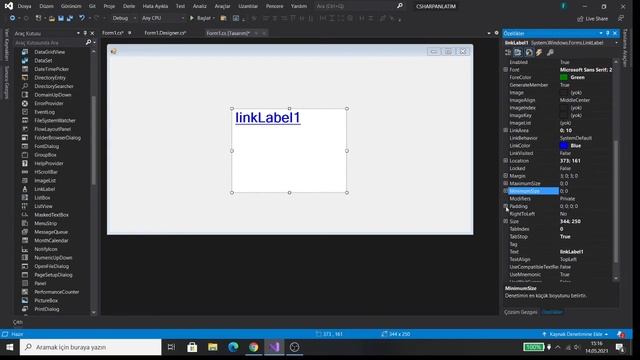Switch to the Form1.cs code tab
Screen dimensions: 640x360
click(113, 33)
